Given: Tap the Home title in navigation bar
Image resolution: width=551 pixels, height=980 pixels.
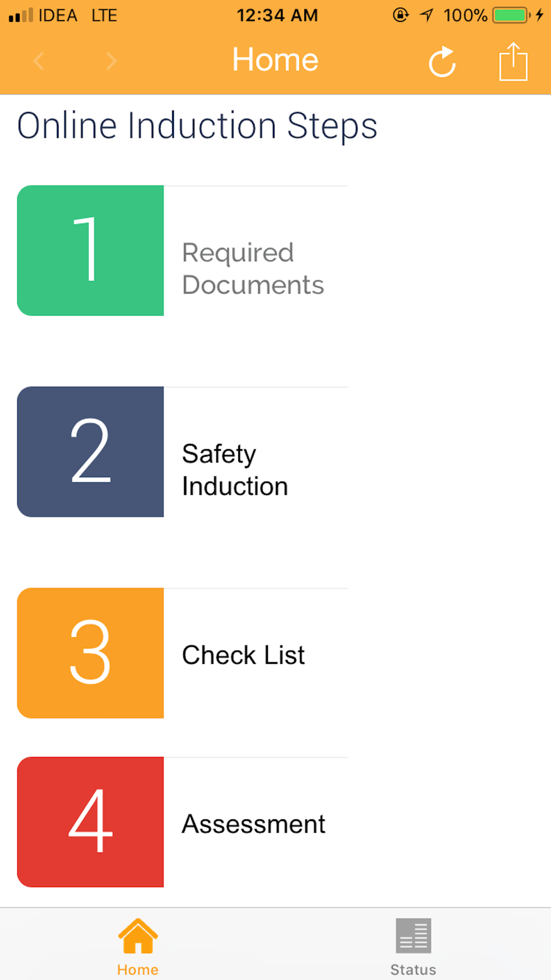Looking at the screenshot, I should point(275,60).
